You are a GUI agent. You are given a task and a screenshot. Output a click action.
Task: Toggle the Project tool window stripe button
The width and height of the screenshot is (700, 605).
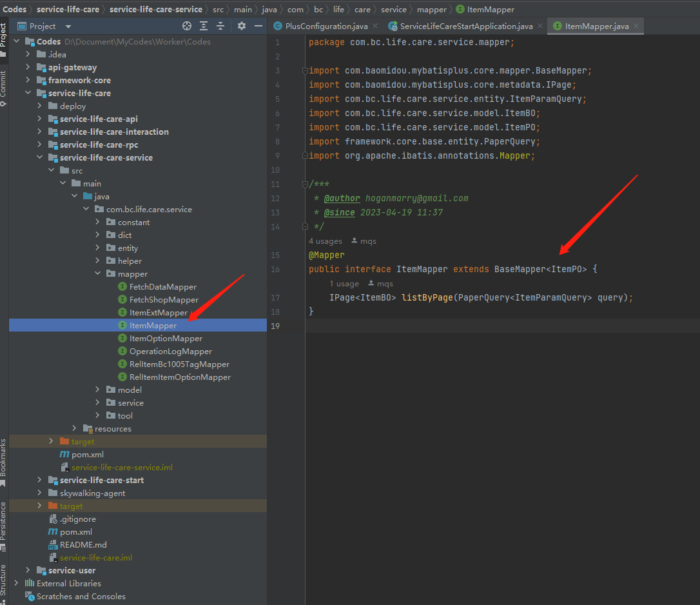point(3,40)
